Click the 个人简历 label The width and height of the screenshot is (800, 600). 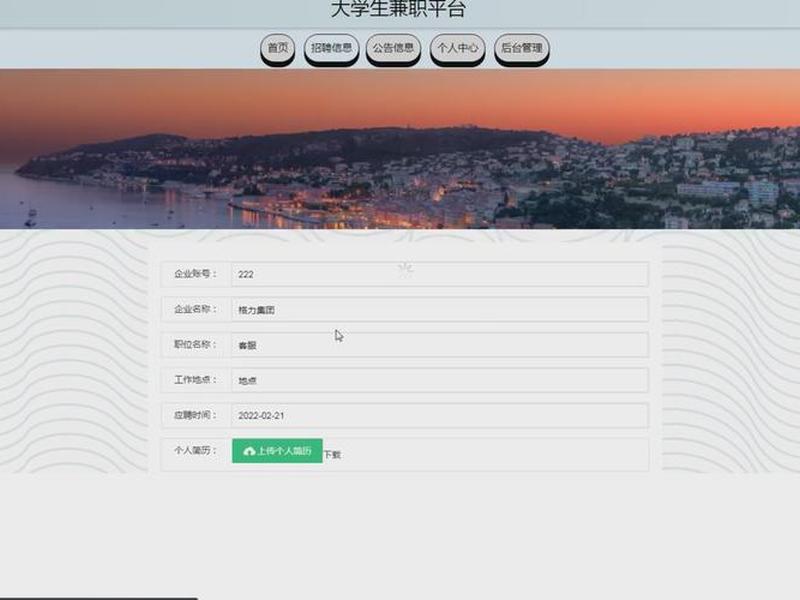[195, 451]
